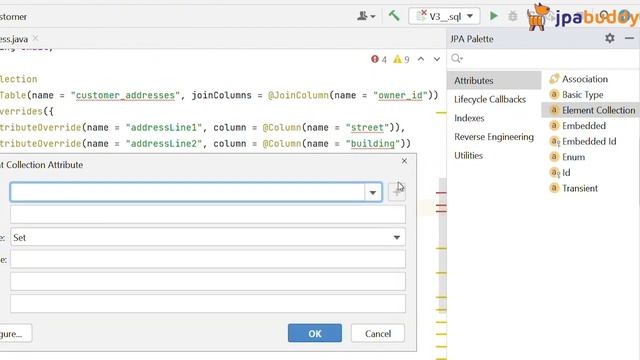The image size is (640, 360).
Task: Click the bottom text field in the dialog
Action: (208, 304)
